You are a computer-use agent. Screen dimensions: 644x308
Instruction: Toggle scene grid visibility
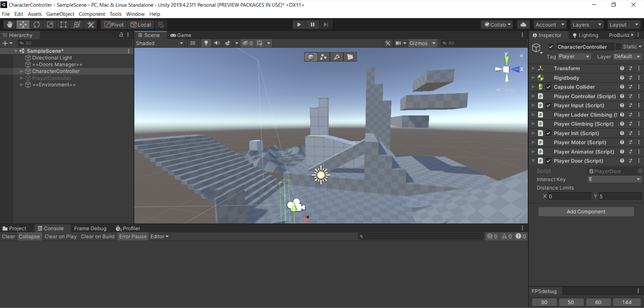[x=260, y=43]
